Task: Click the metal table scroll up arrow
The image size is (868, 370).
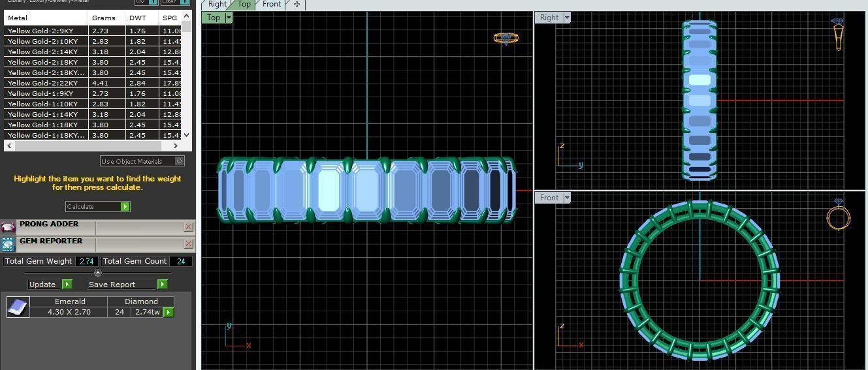Action: point(187,16)
